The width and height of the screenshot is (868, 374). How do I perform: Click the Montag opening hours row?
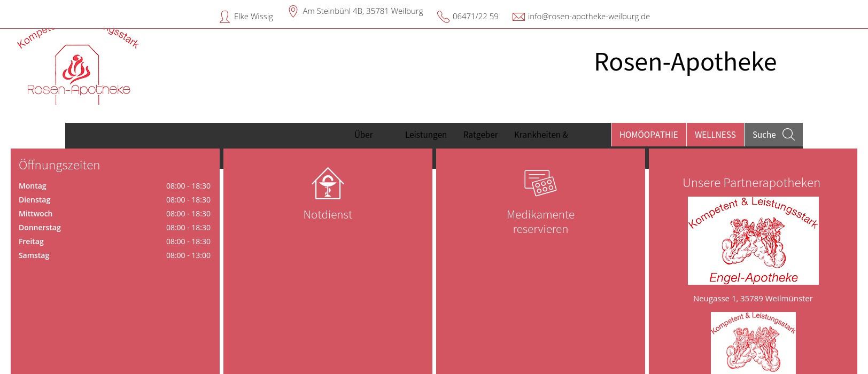point(114,186)
